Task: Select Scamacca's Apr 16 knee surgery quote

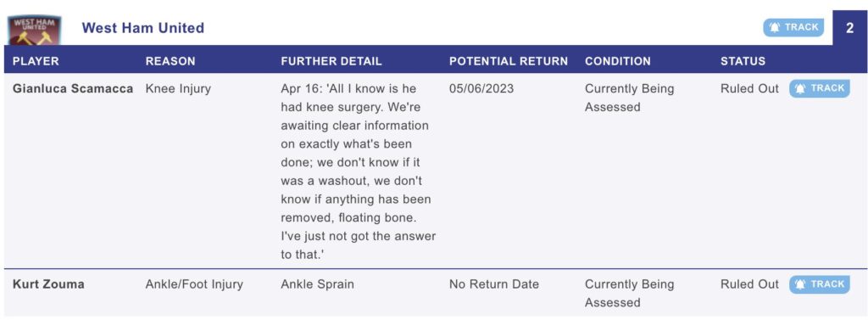Action: coord(359,171)
